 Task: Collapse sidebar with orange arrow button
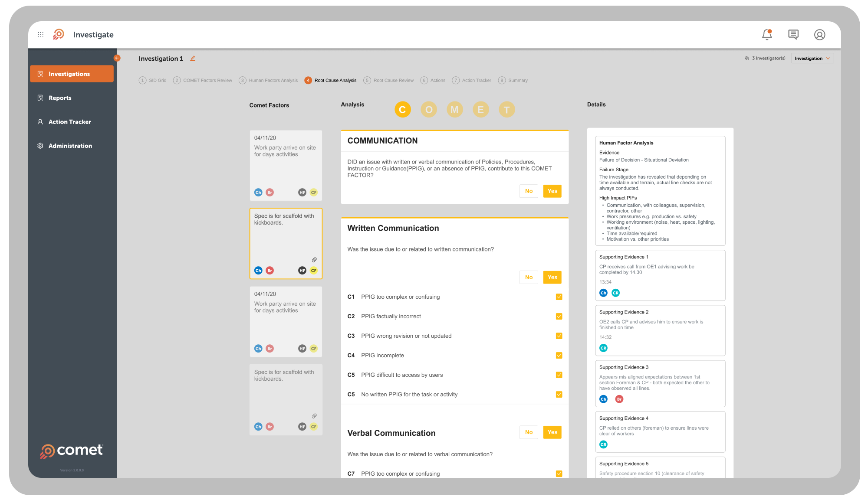pos(117,58)
